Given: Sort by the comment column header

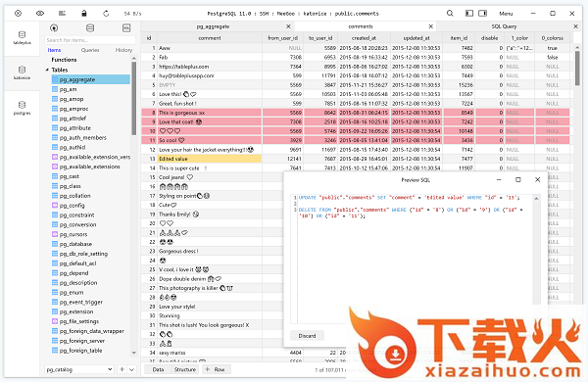Looking at the screenshot, I should click(210, 38).
